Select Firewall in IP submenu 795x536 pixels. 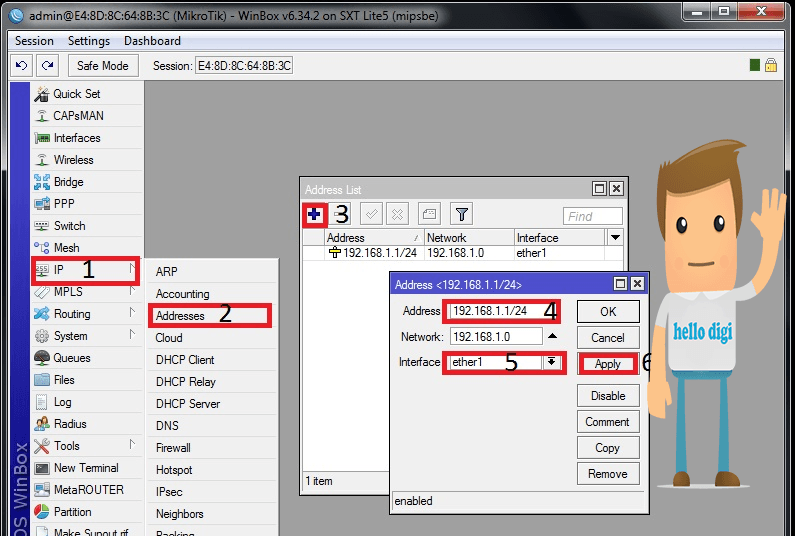coord(212,448)
